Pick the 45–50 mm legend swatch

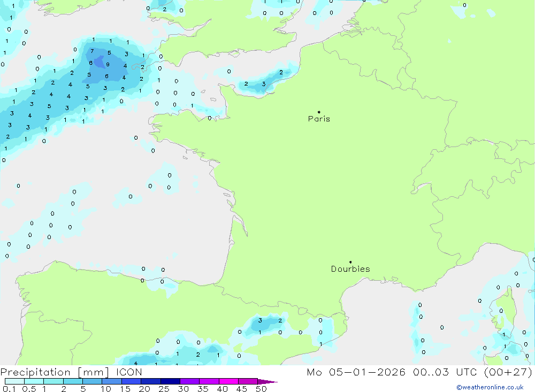pos(248,381)
